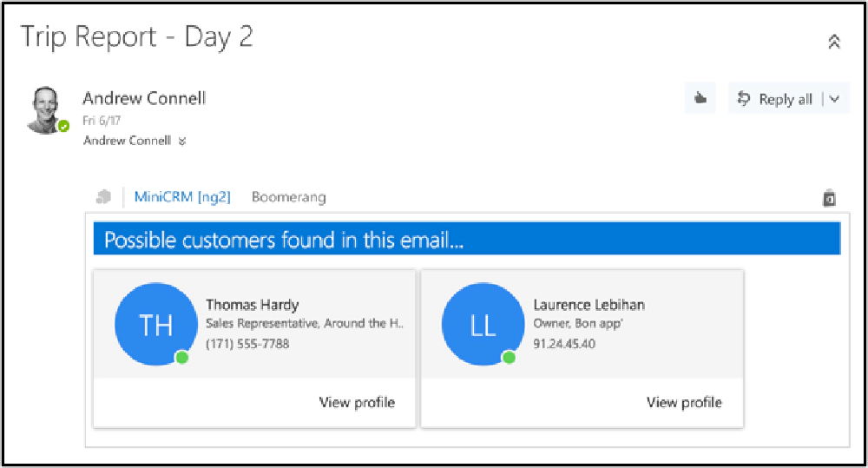
Task: Click Thomas Hardy's green status dot
Action: tap(181, 357)
